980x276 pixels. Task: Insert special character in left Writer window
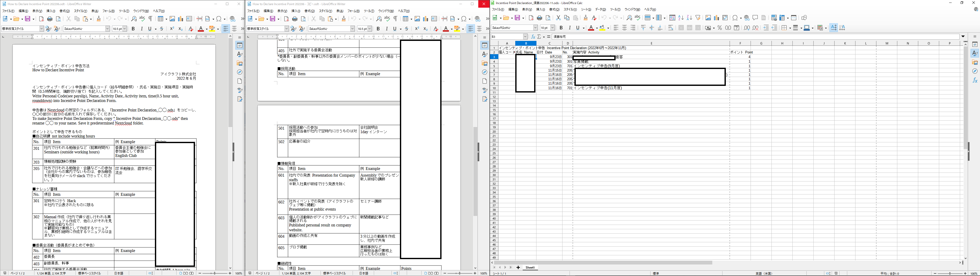[x=219, y=19]
